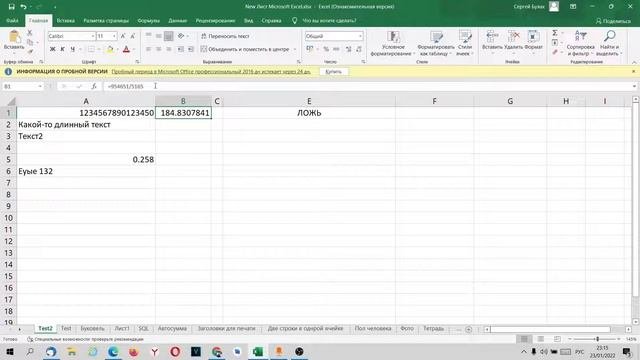Viewport: 640px width, 360px height.
Task: Click the Поделиться share button
Action: pos(613,21)
